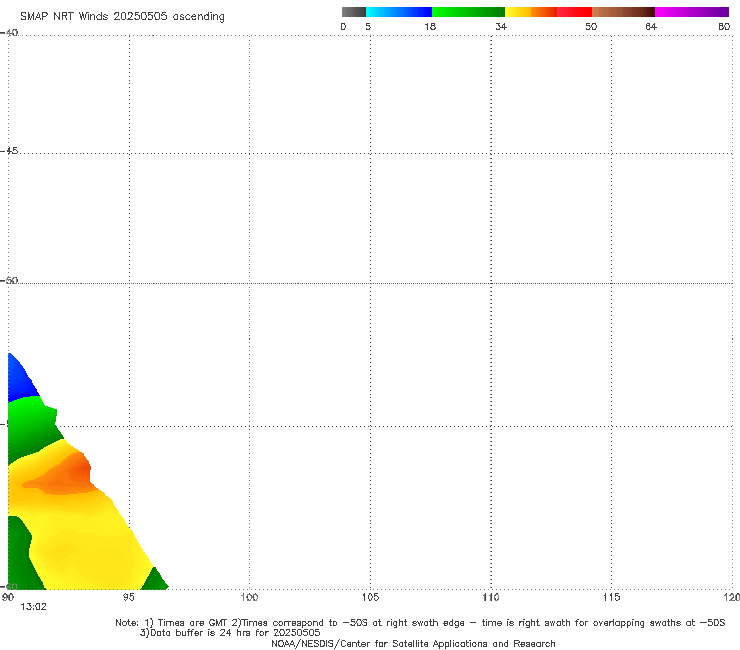
Task: Click the longitude label '95'
Action: (128, 598)
